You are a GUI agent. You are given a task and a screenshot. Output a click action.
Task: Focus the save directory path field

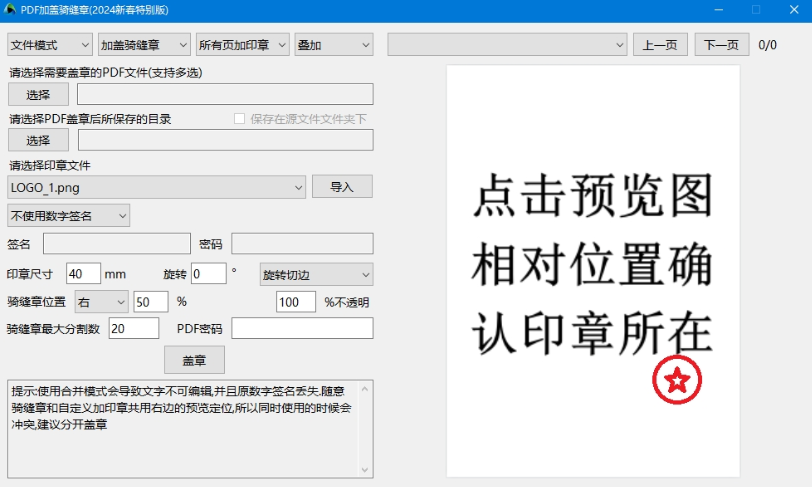coord(226,140)
